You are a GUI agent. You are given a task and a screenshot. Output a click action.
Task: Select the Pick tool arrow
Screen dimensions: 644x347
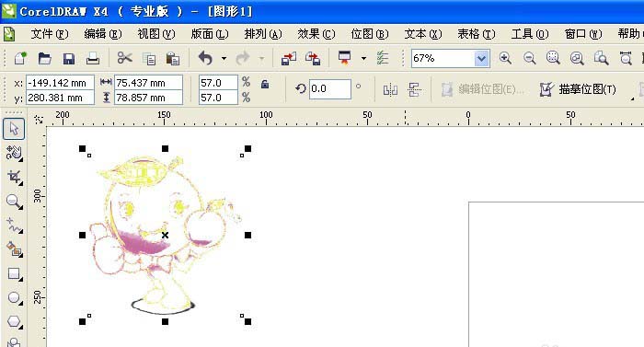point(14,129)
